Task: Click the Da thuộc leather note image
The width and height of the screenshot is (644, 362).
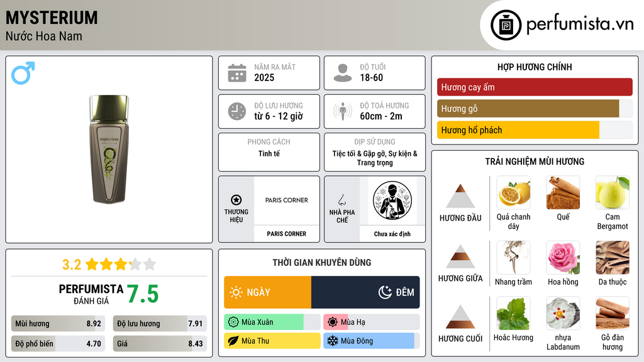Action: click(613, 258)
